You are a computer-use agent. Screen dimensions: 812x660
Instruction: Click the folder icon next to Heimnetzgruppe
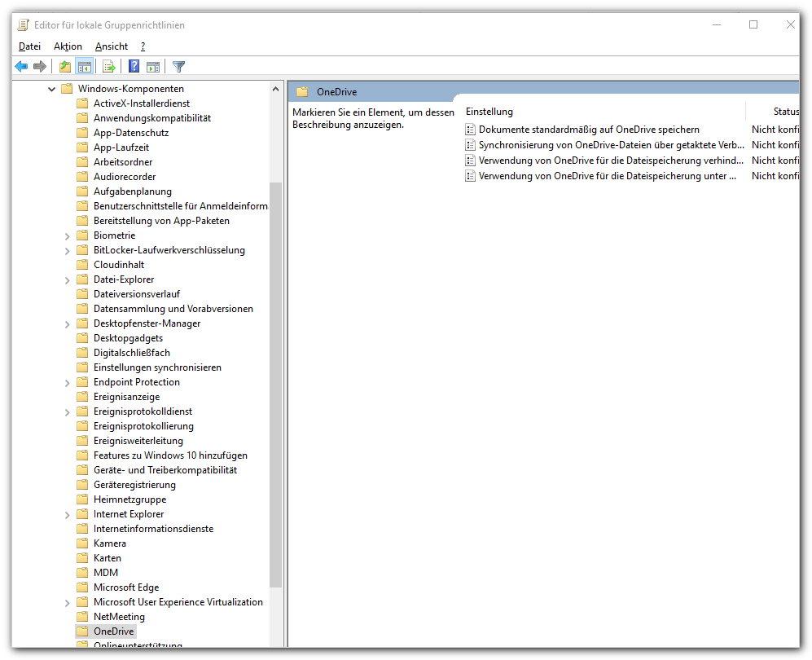pyautogui.click(x=81, y=499)
